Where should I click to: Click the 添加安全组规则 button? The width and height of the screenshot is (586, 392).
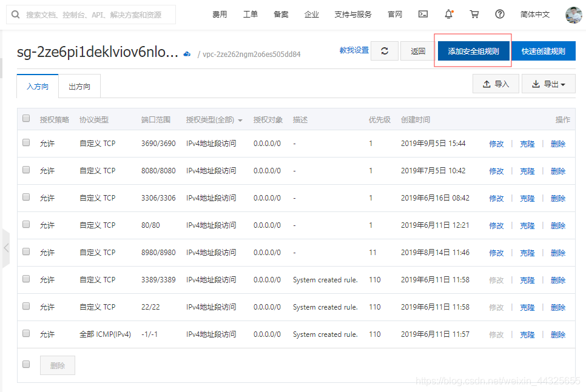pyautogui.click(x=473, y=51)
